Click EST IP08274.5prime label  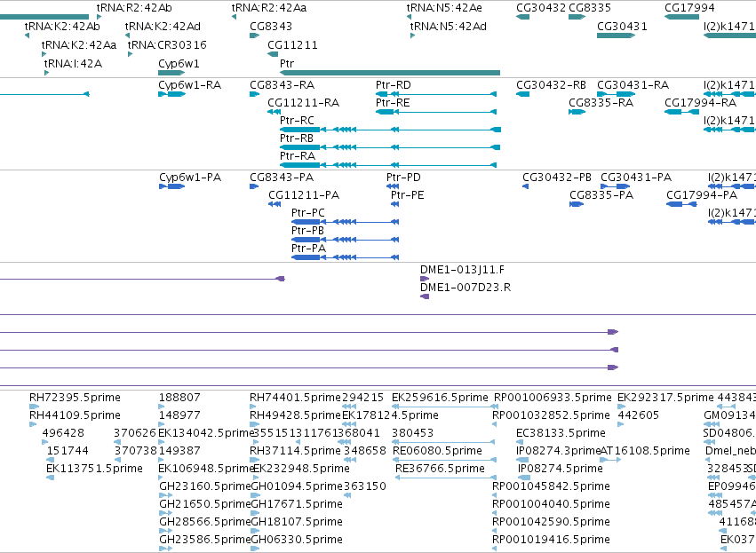[561, 469]
